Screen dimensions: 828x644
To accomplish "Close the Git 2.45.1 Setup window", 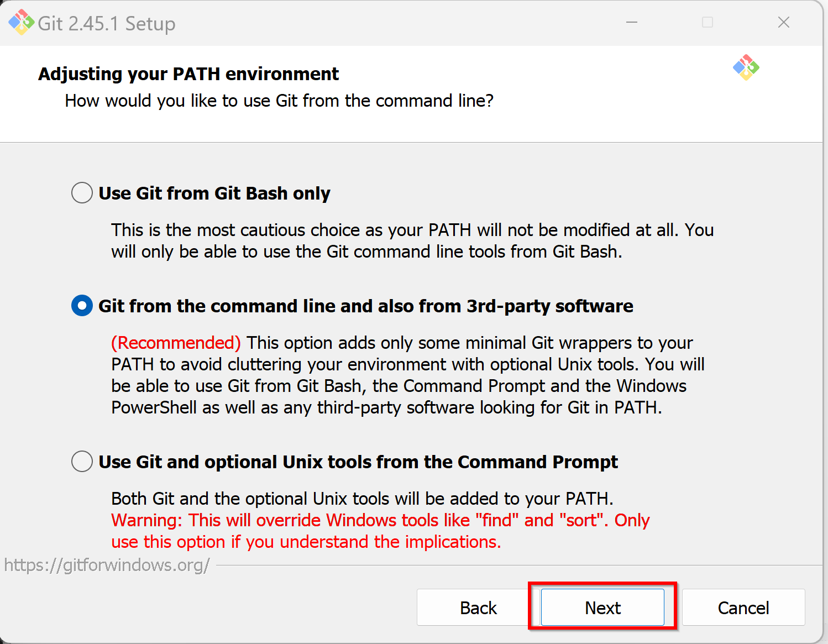I will click(784, 22).
